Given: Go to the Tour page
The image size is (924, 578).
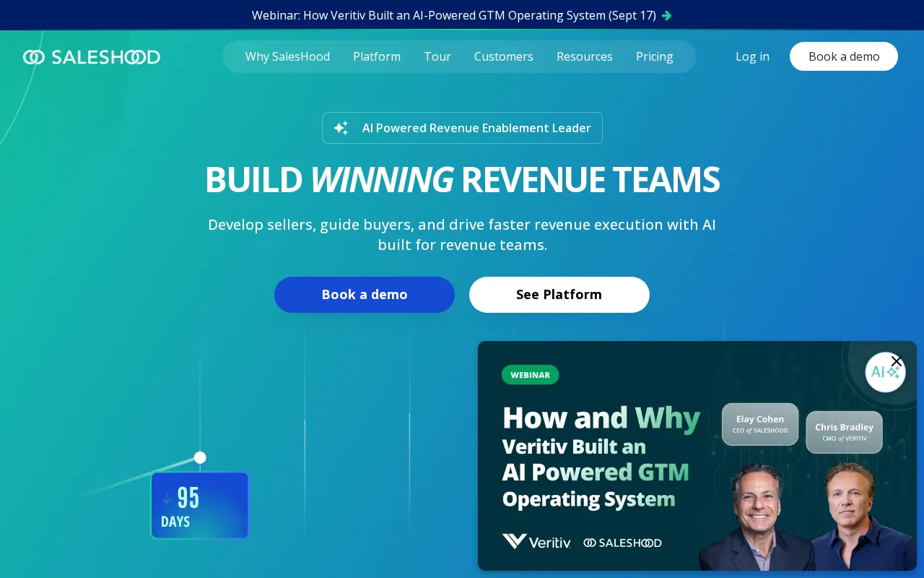Looking at the screenshot, I should pos(437,56).
